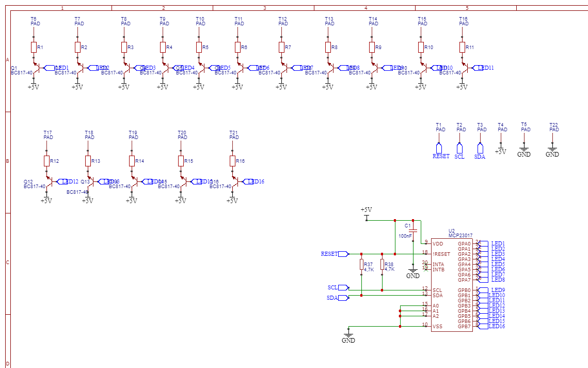Click the LED1 net label beside GPA0

pyautogui.click(x=498, y=244)
